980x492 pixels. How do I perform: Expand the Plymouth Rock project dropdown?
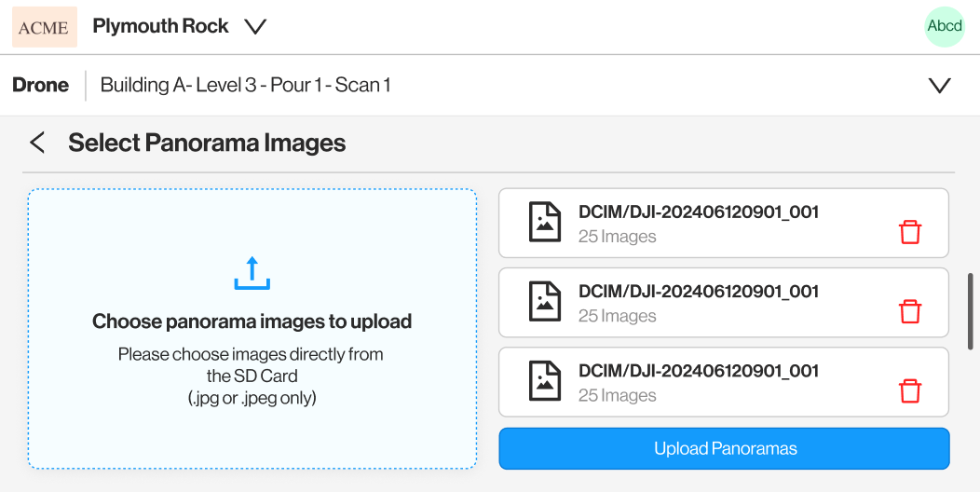click(255, 27)
